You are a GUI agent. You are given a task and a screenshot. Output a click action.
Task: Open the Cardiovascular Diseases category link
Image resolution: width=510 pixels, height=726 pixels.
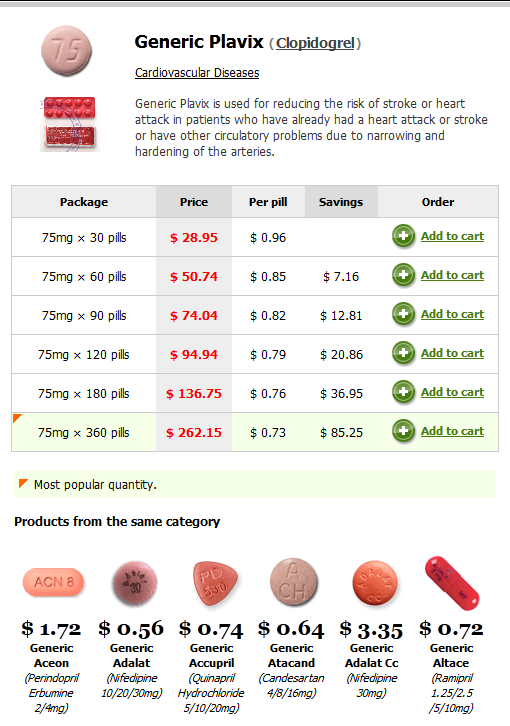point(197,73)
